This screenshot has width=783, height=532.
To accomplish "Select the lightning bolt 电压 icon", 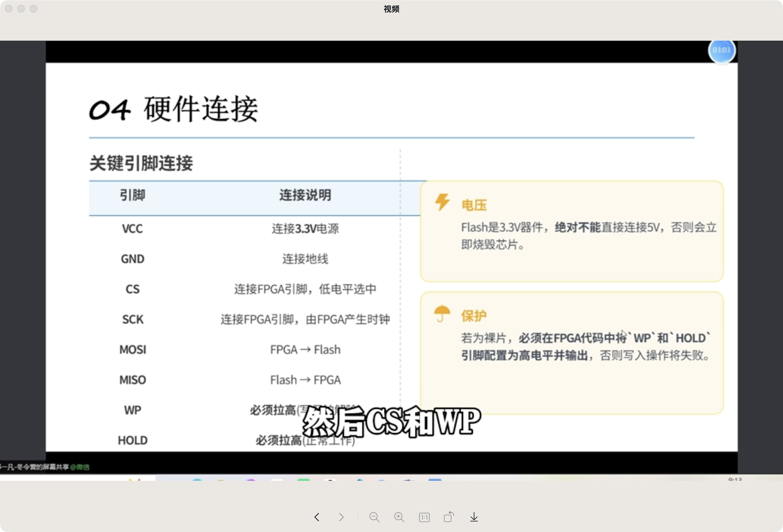I will click(x=442, y=202).
